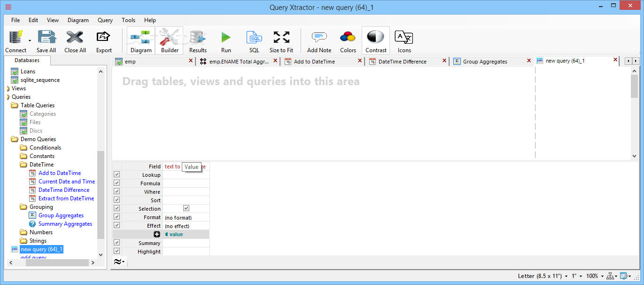Click the add query link
This screenshot has height=285, width=644.
pyautogui.click(x=33, y=257)
